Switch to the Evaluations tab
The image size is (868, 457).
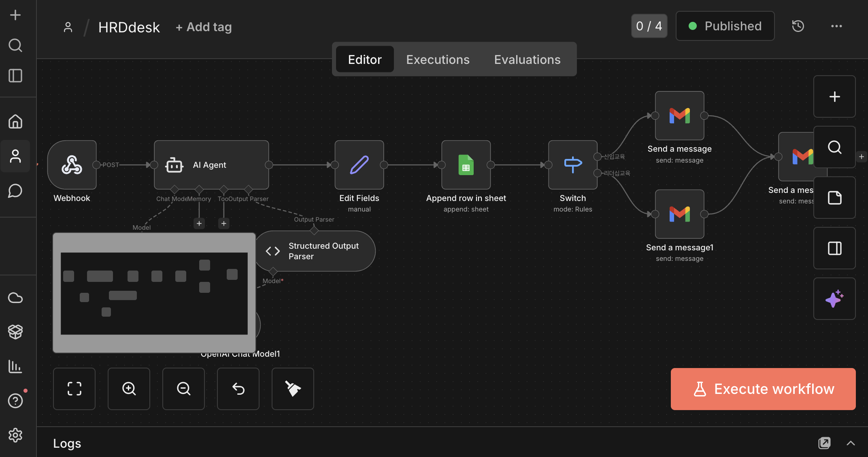[527, 59]
